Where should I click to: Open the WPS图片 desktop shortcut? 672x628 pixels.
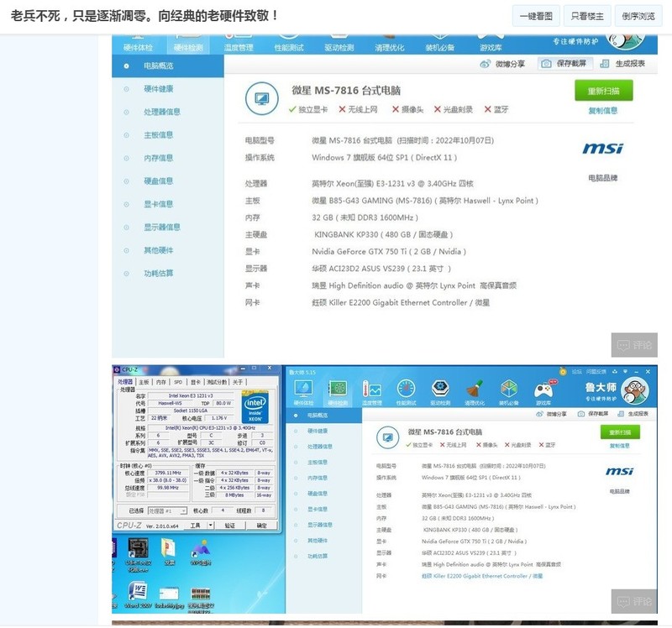click(201, 552)
